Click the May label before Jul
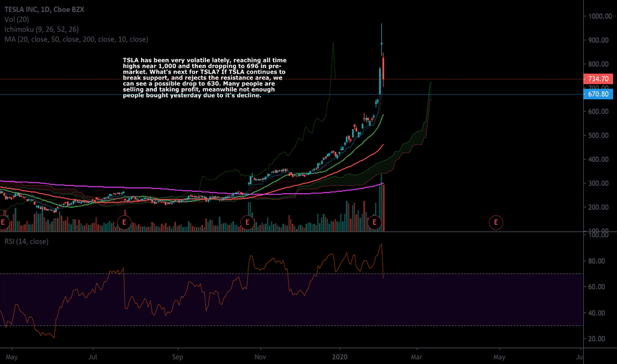This screenshot has height=364, width=617. (12, 357)
